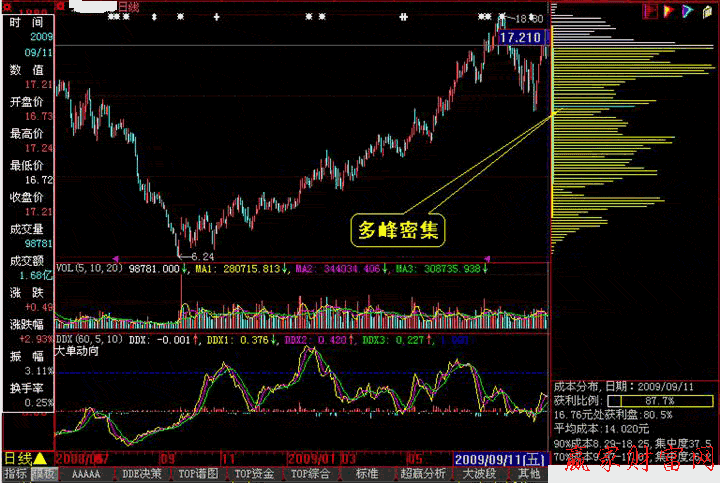This screenshot has height=483, width=720.
Task: Switch to the TOP谱图 tab
Action: (198, 473)
